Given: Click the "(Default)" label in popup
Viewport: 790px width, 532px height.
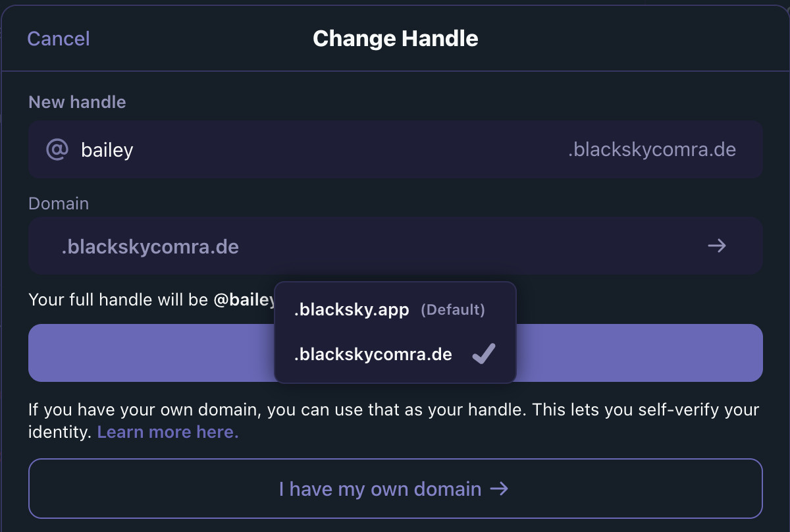Looking at the screenshot, I should point(453,309).
